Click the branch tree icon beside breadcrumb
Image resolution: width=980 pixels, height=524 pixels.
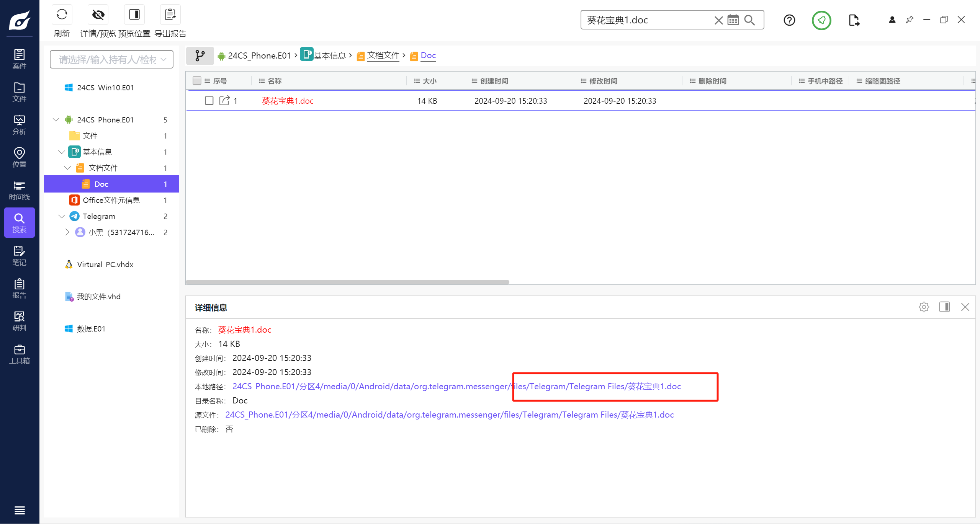(x=200, y=56)
